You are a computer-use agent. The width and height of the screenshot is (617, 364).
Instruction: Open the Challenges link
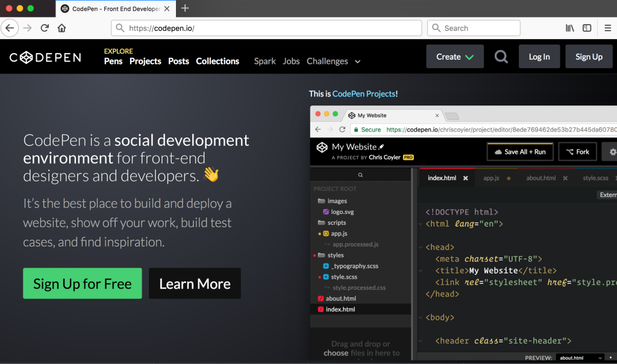(327, 61)
